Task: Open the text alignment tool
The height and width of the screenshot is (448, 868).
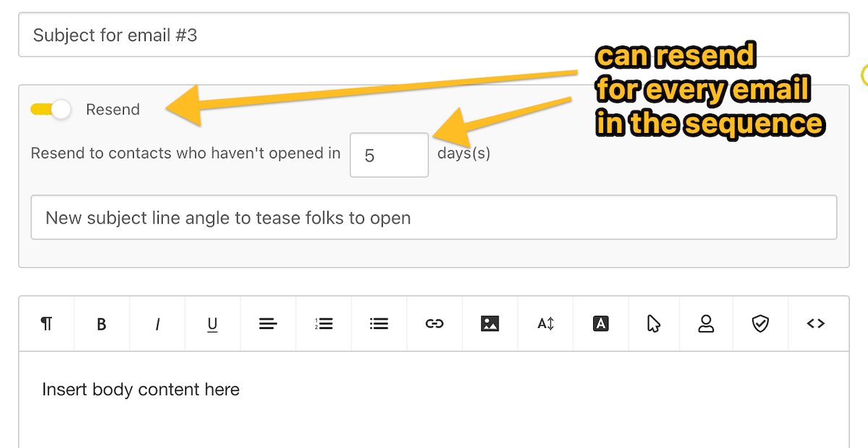Action: (268, 324)
